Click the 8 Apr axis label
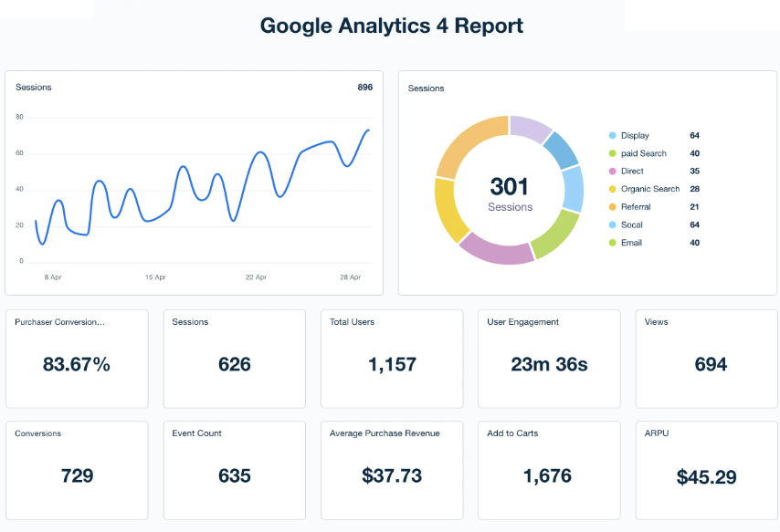The image size is (780, 532). tap(53, 277)
